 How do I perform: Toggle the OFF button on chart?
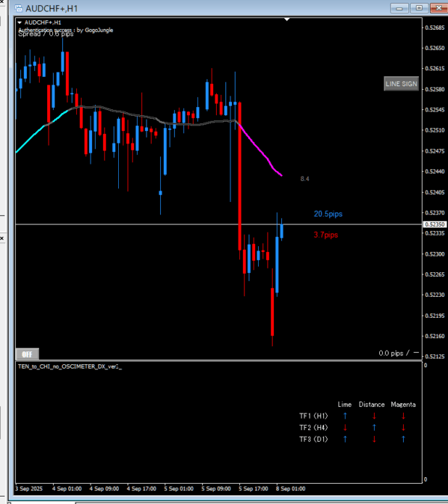pyautogui.click(x=28, y=354)
